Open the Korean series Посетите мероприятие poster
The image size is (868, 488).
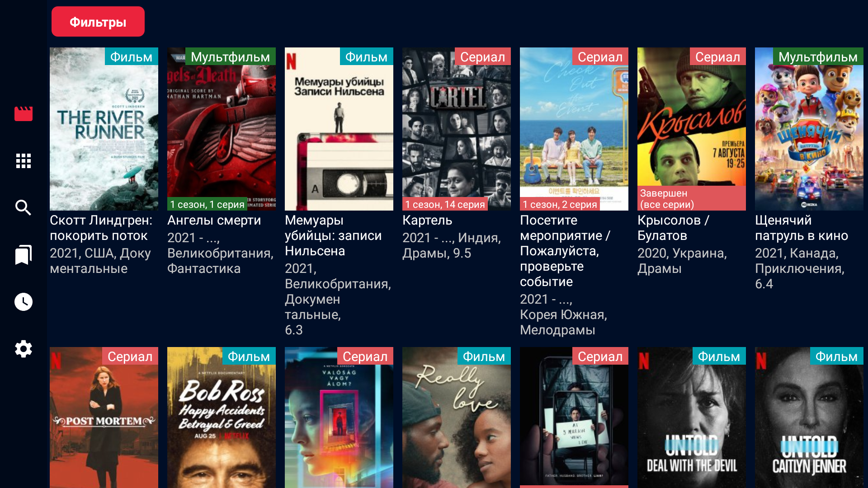[x=574, y=129]
